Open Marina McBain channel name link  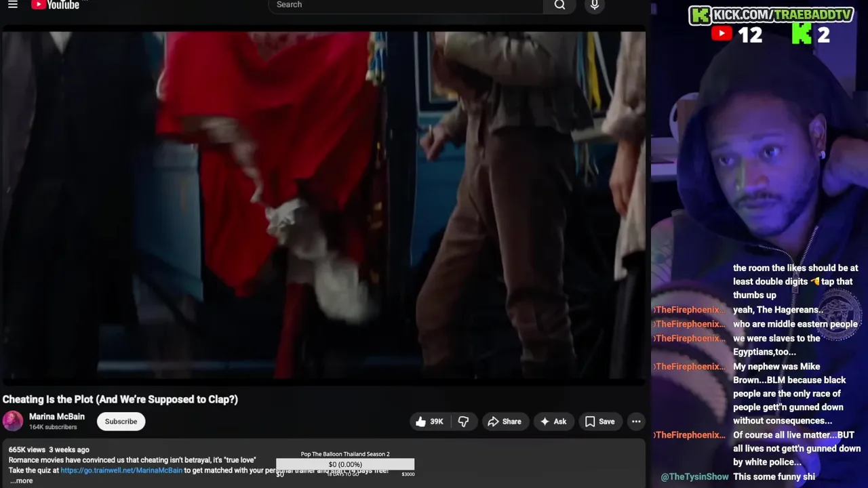click(57, 416)
